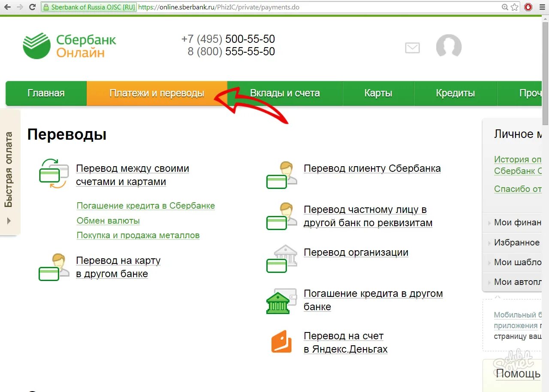Click the Переводы heading

(x=67, y=135)
